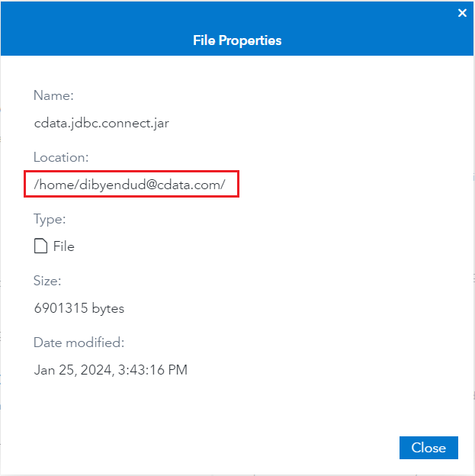Click the home segment of location path
475x476 pixels.
[x=57, y=185]
